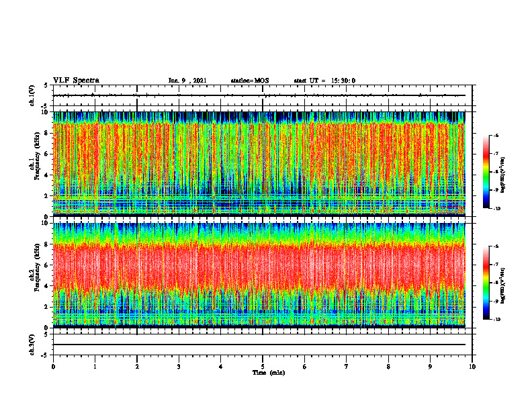This screenshot has width=532, height=411.
Task: Click the time axis tick label "8"
Action: (388, 367)
